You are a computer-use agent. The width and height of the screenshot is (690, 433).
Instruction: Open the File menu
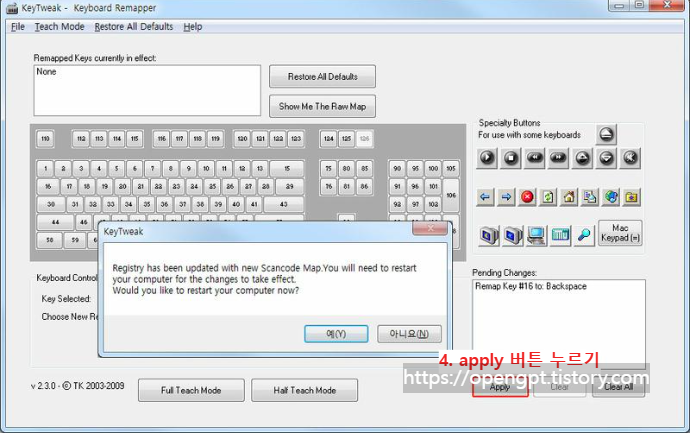point(18,27)
